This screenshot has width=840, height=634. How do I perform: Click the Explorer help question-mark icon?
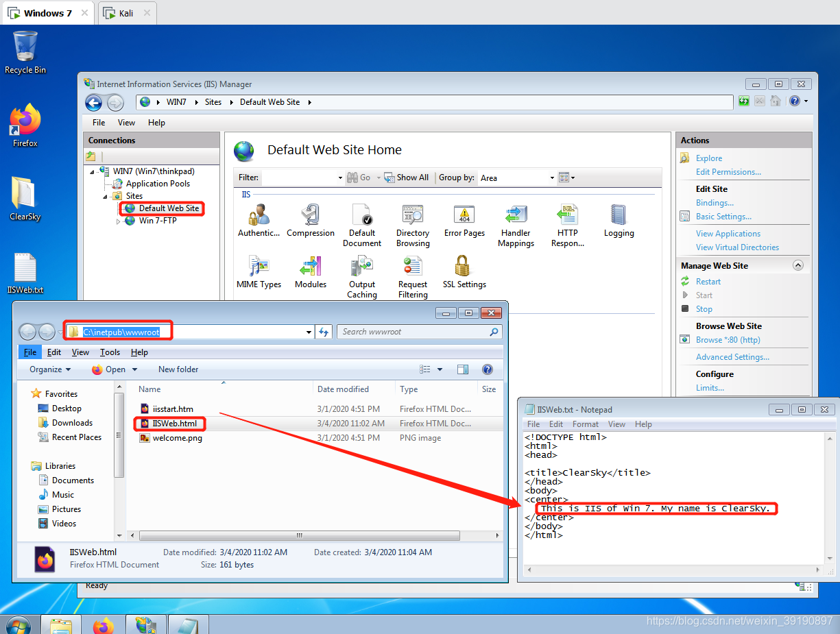[488, 369]
